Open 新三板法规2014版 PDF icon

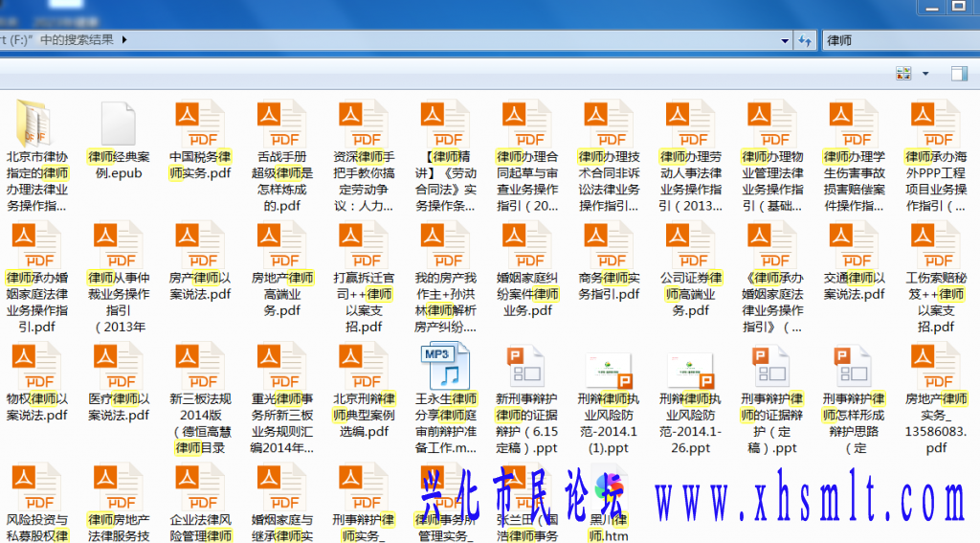click(x=199, y=366)
